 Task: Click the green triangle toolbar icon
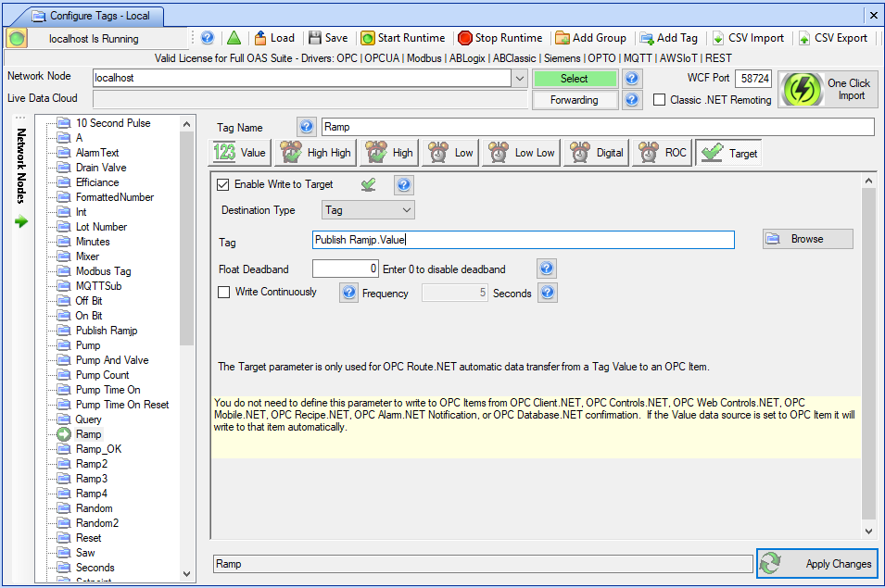click(x=234, y=38)
